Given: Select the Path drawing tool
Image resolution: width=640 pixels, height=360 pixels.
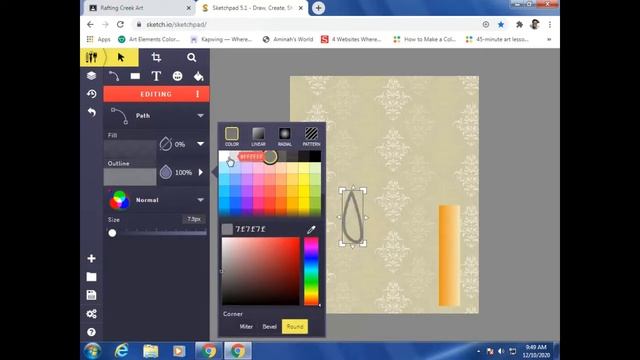Looking at the screenshot, I should (x=114, y=76).
